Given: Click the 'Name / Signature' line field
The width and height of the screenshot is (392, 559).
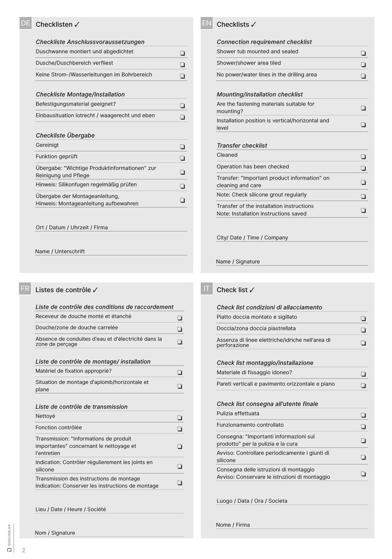Looking at the screenshot, I should point(292,262).
